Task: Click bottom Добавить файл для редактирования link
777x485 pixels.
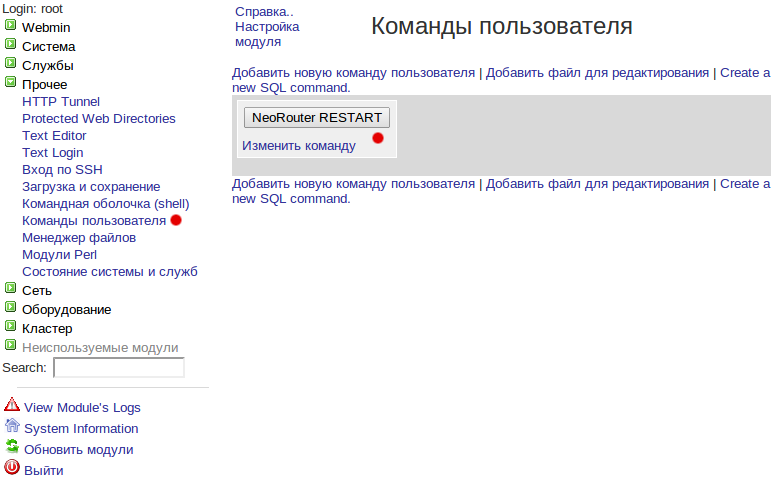Action: click(x=597, y=184)
